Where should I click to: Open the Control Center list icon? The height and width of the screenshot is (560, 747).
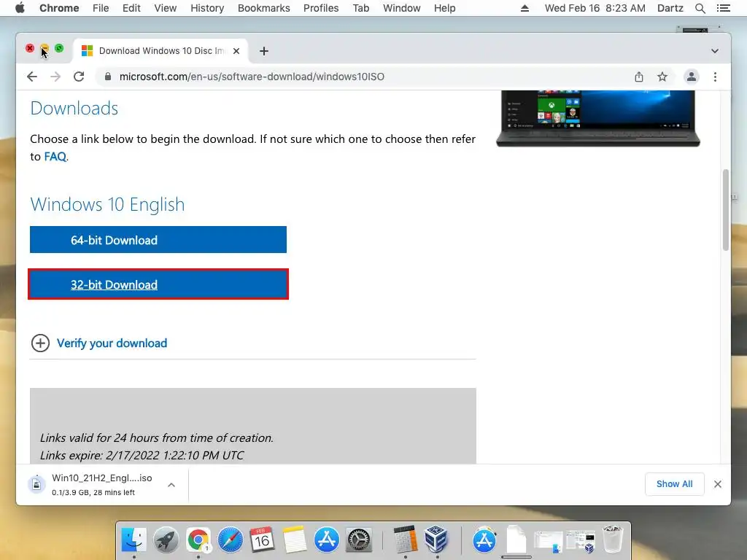pos(723,8)
